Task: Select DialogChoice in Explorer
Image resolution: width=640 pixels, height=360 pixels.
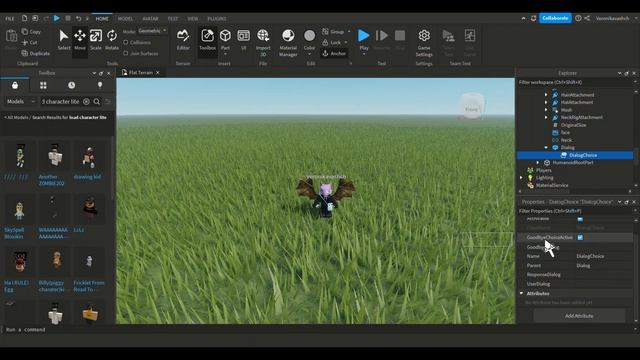Action: coord(583,155)
